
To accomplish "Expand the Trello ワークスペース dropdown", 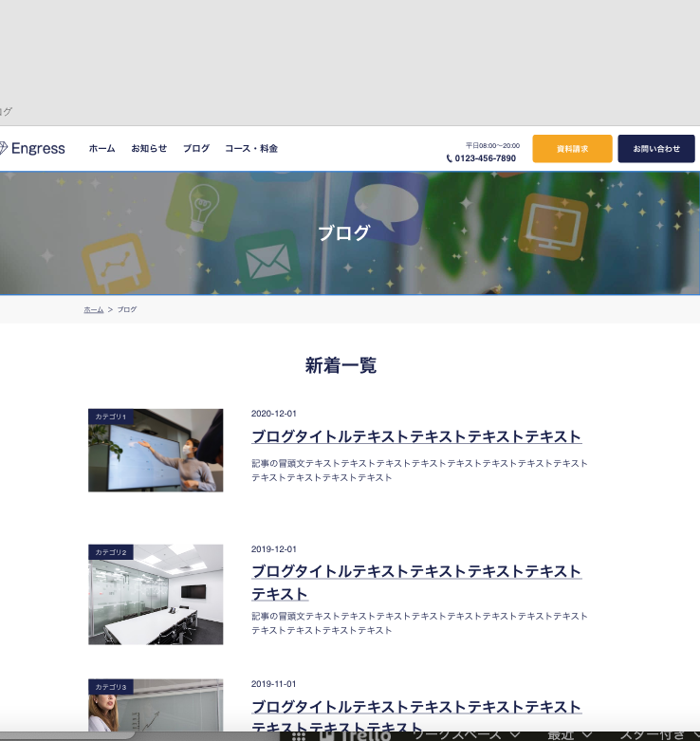I will coord(466,736).
